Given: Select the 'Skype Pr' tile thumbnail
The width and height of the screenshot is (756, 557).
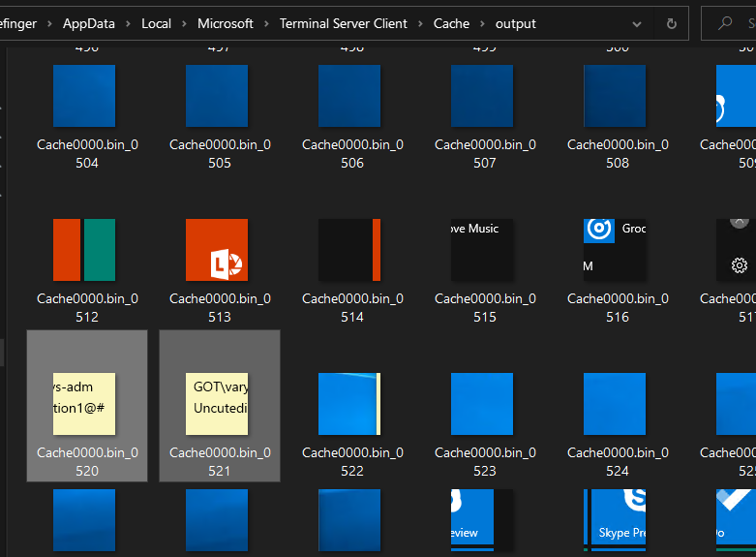Looking at the screenshot, I should pyautogui.click(x=615, y=520).
